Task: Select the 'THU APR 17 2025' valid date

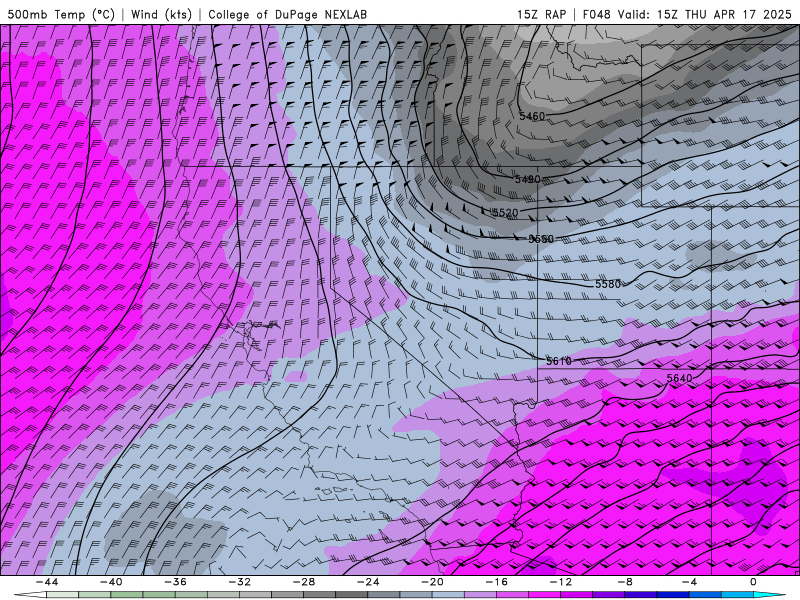Action: (738, 14)
